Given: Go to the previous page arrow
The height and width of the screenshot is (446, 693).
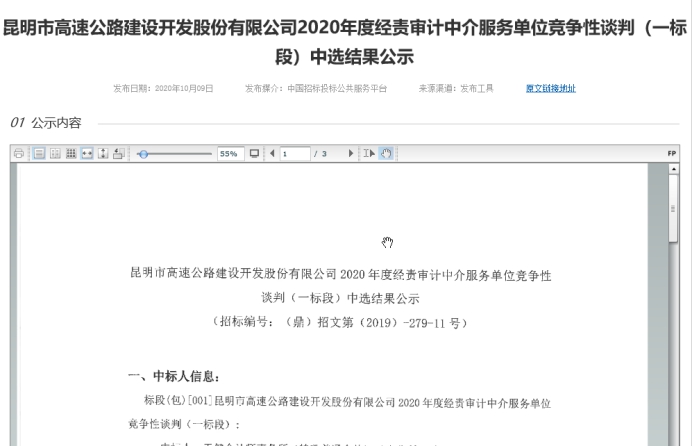Looking at the screenshot, I should 272,154.
